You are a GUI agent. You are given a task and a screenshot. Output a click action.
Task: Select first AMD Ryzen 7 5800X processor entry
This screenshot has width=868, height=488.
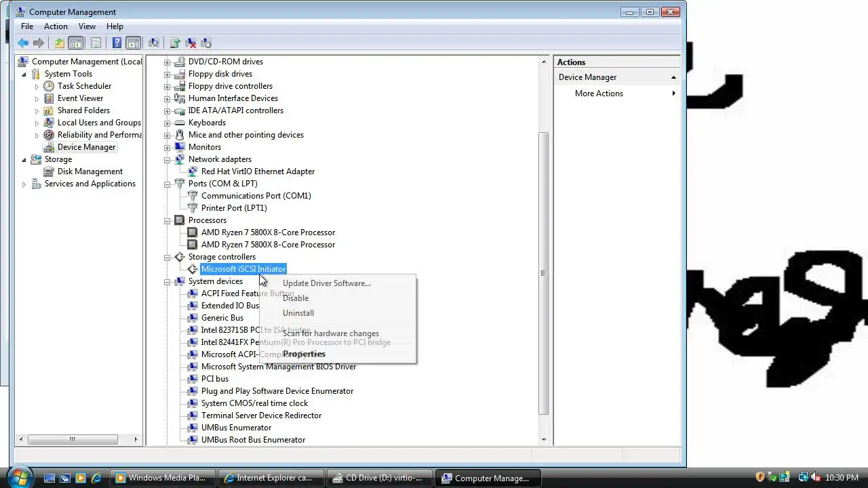[x=268, y=232]
